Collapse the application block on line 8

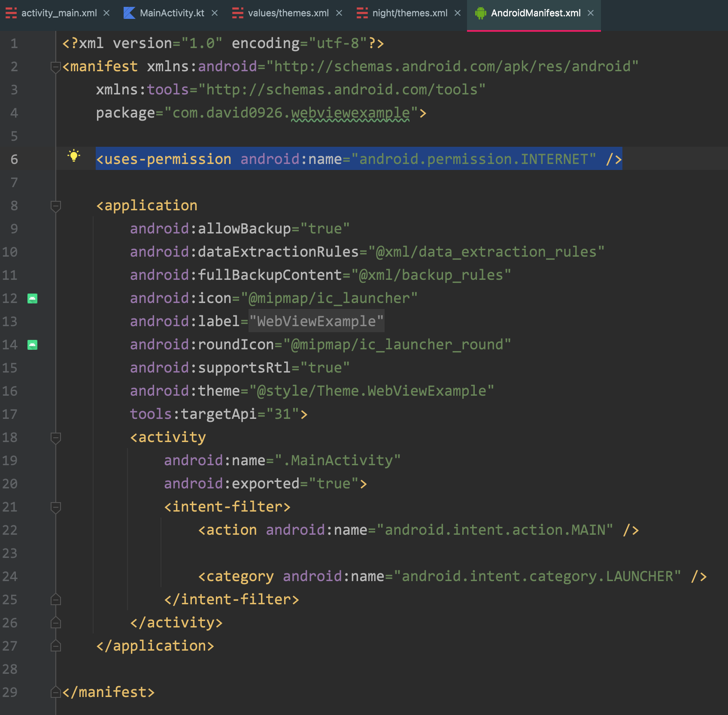click(x=55, y=206)
